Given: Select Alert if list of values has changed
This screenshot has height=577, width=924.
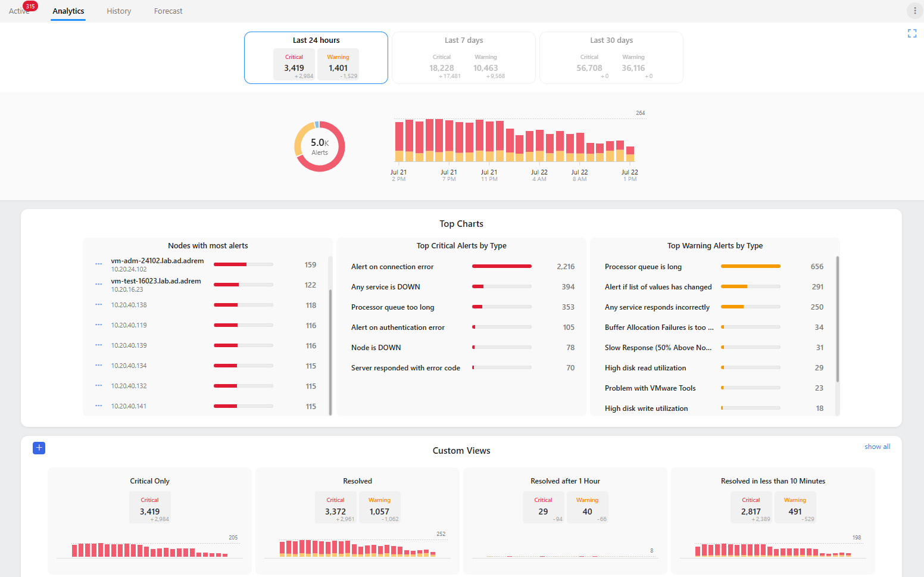Looking at the screenshot, I should 713,287.
